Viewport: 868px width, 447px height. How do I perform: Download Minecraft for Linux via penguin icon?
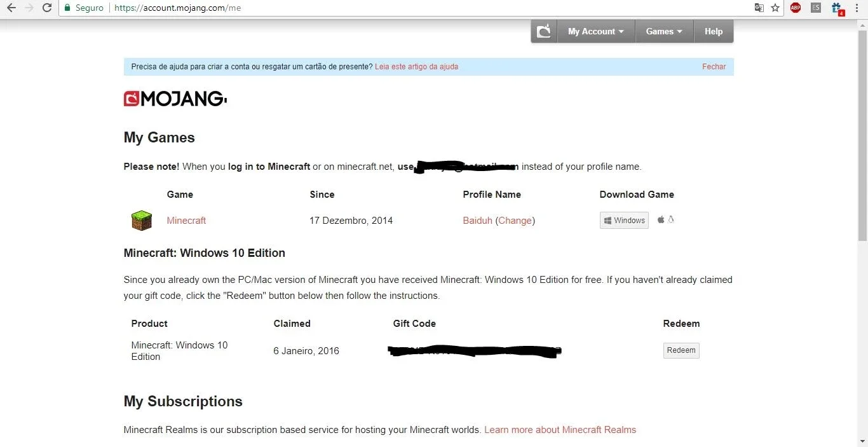tap(671, 219)
